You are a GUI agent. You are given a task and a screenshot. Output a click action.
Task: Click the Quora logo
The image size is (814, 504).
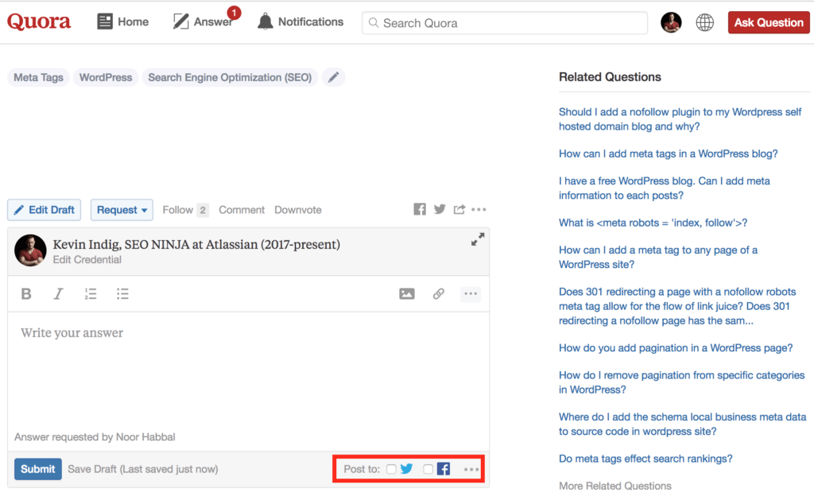[x=39, y=21]
